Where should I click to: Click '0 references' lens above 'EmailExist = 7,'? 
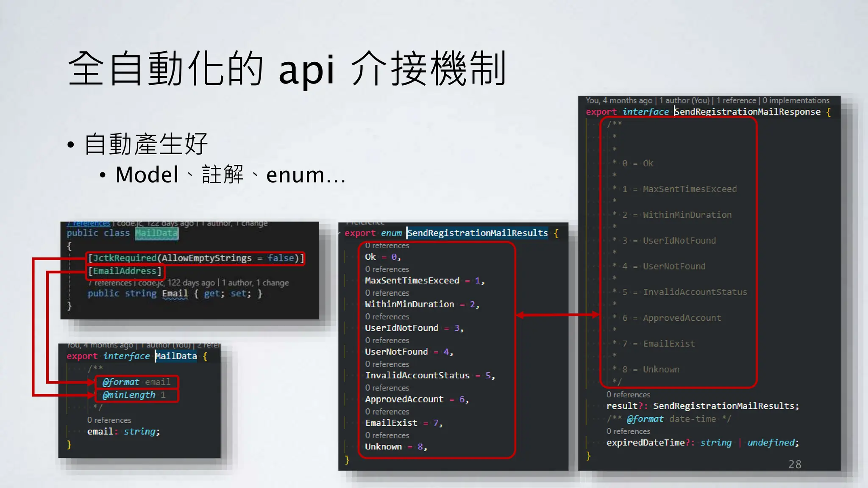387,412
